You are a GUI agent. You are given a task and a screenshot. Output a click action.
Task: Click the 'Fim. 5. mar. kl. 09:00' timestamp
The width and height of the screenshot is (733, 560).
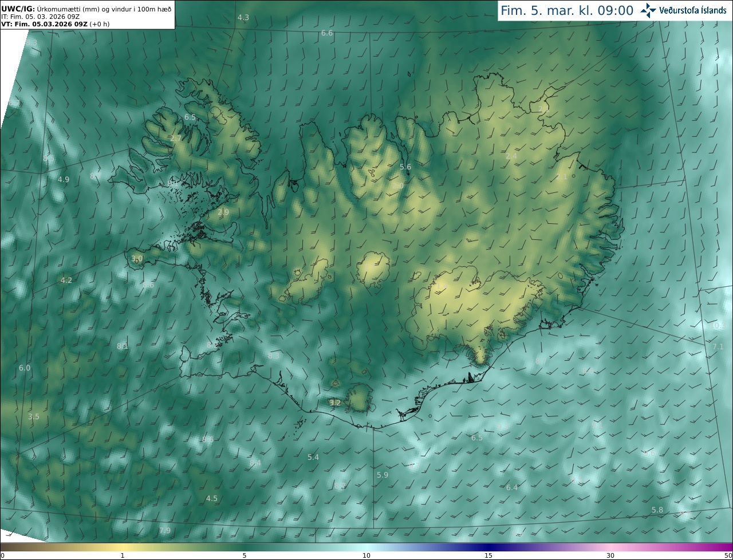(x=567, y=10)
